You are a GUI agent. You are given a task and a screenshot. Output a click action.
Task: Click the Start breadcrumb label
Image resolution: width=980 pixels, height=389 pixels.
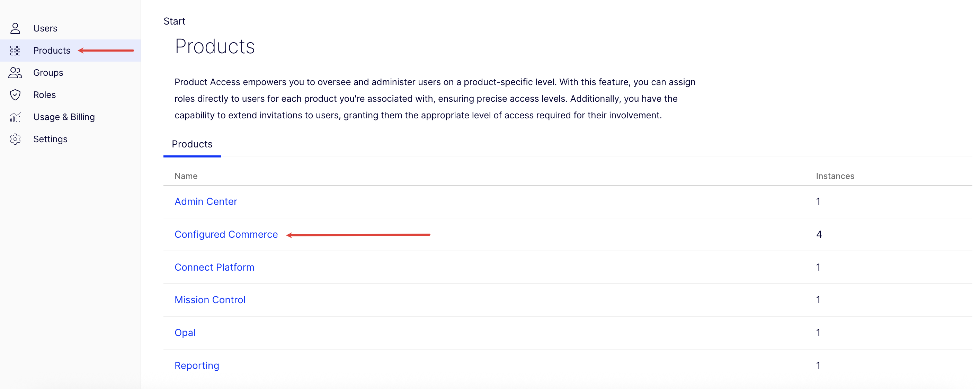tap(174, 21)
